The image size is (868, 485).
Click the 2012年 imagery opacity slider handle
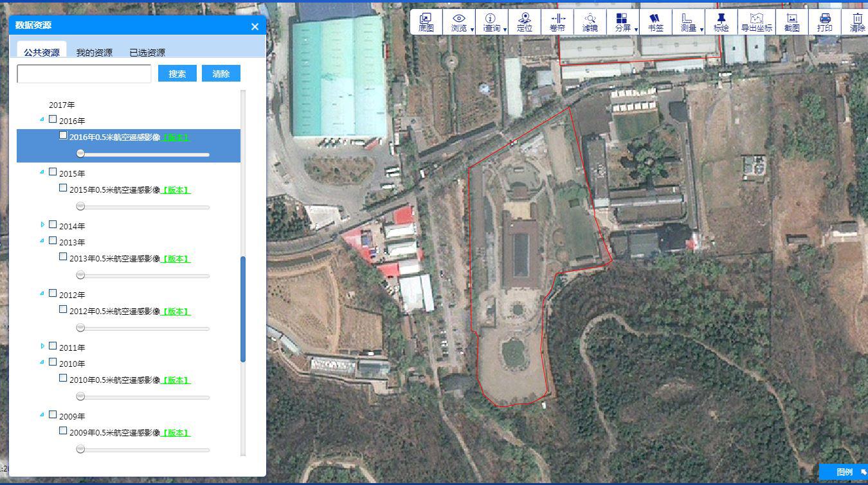[x=80, y=328]
